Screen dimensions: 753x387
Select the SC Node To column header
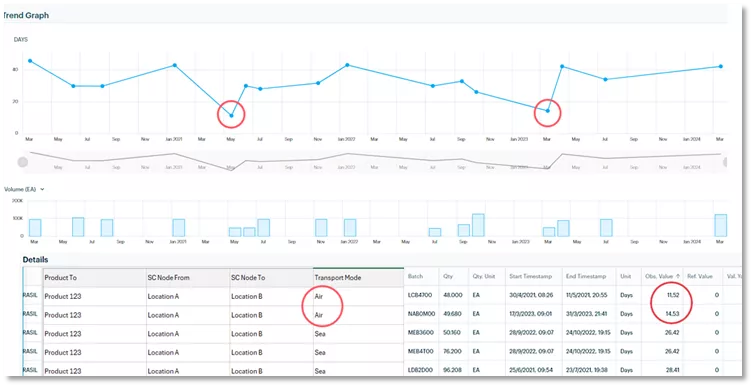coord(271,278)
